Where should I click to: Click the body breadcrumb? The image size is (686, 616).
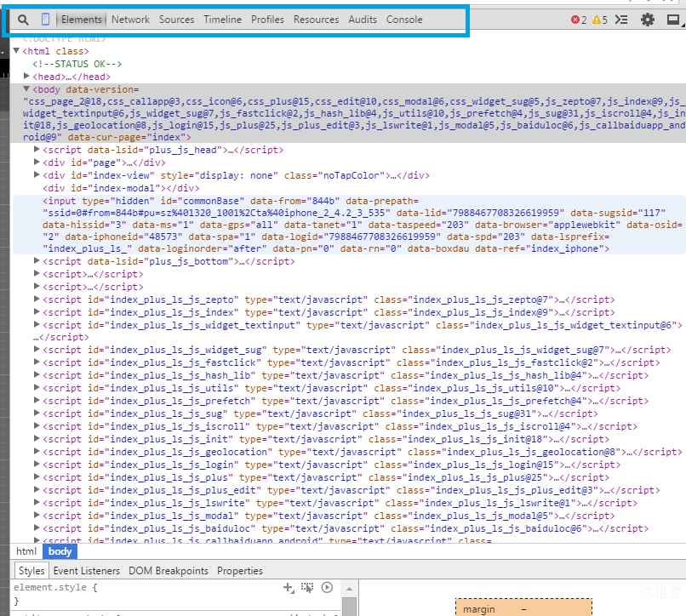click(x=60, y=551)
